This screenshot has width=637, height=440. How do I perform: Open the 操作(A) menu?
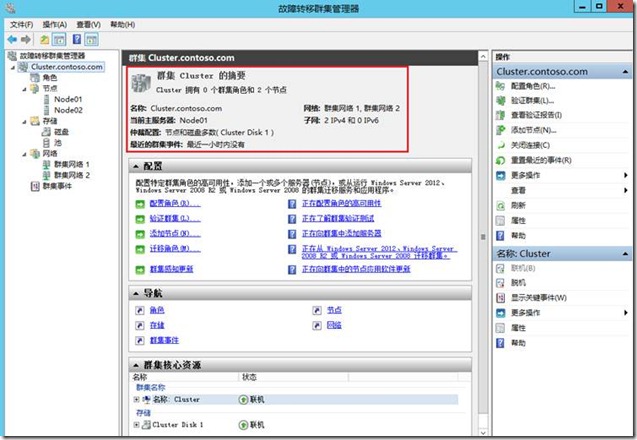(54, 24)
